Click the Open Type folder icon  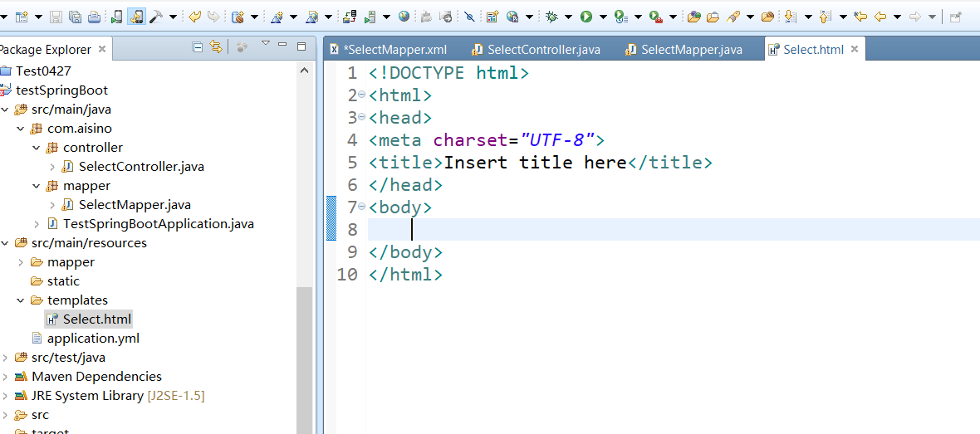(693, 17)
